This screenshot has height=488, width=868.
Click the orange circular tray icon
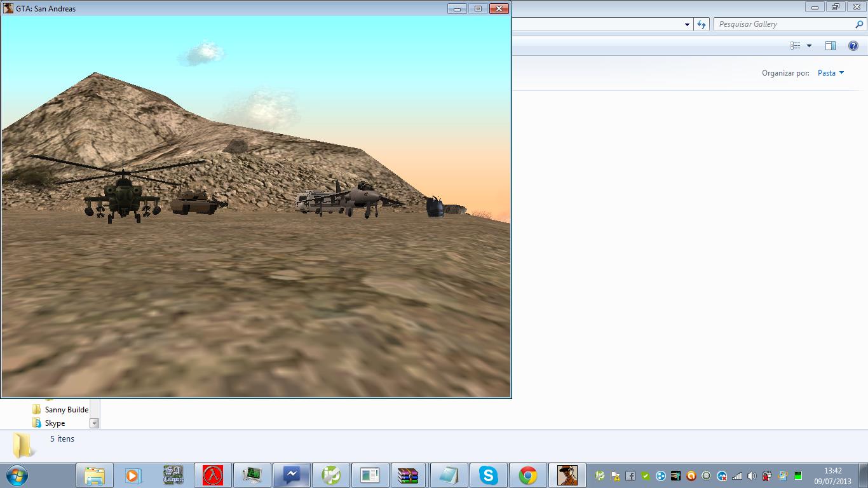(691, 476)
